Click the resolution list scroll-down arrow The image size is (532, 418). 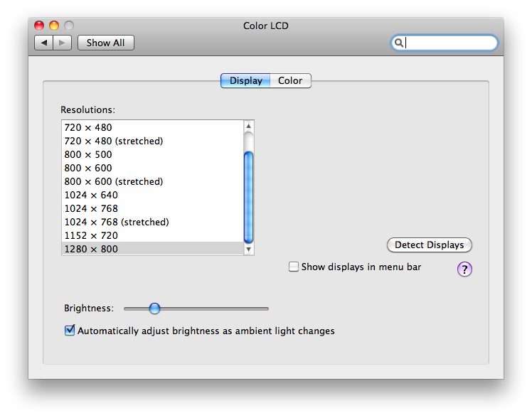click(x=249, y=250)
